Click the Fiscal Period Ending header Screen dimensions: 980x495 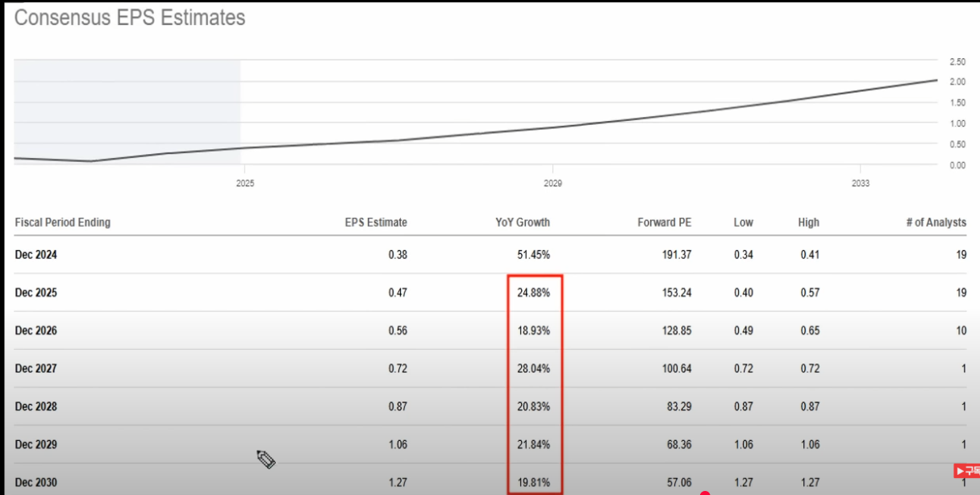[x=63, y=223]
